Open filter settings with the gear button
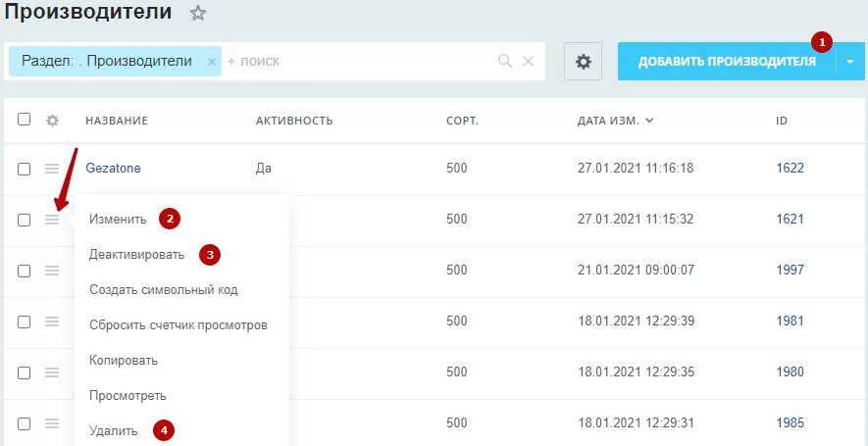 (x=583, y=62)
